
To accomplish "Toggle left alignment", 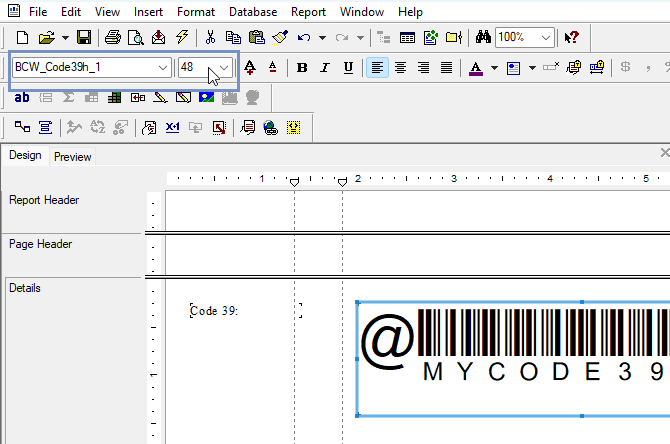I will point(377,68).
